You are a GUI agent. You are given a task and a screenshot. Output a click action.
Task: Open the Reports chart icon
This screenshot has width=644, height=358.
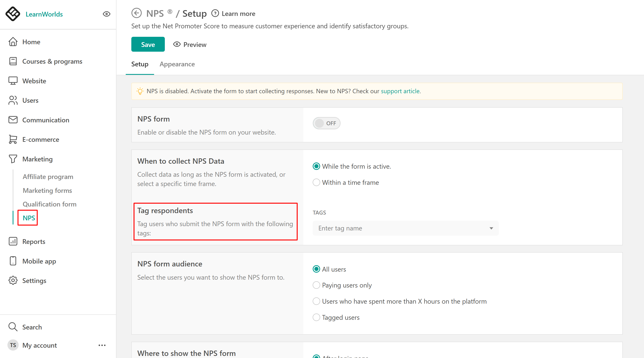click(x=13, y=241)
